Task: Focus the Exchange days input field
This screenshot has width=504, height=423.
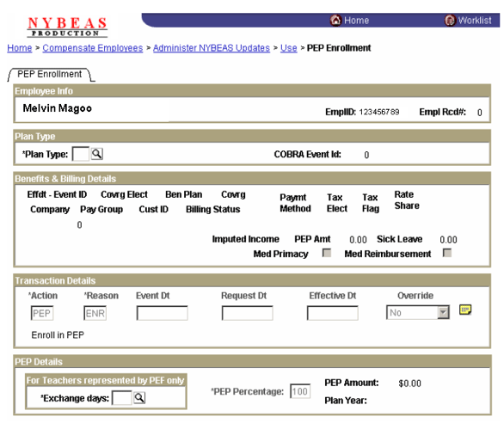Action: tap(121, 397)
